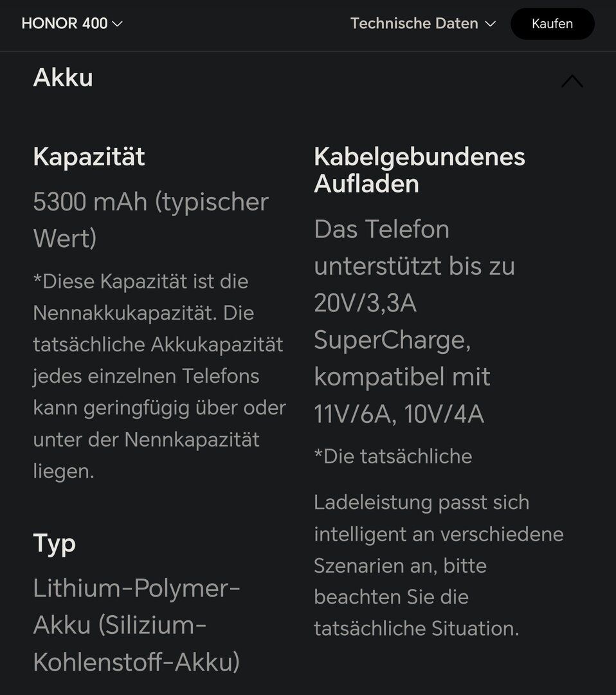Click the 'kompatibel mit' text line

click(402, 376)
